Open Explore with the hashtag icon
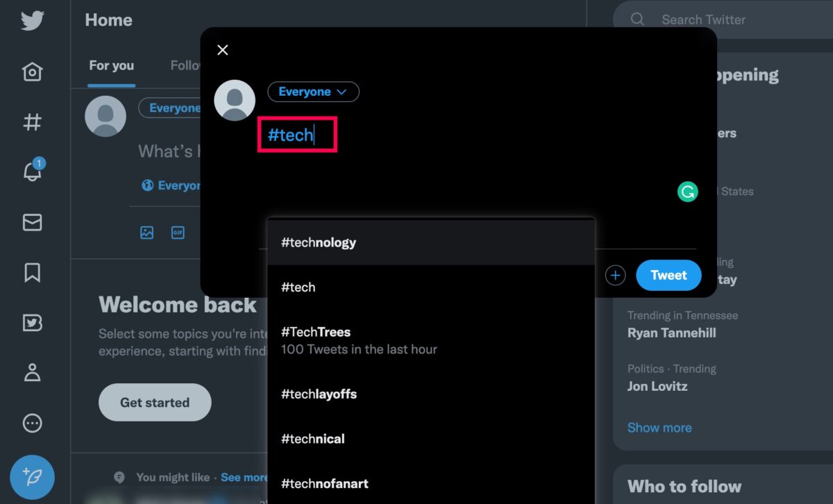Viewport: 833px width, 504px height. coord(32,122)
